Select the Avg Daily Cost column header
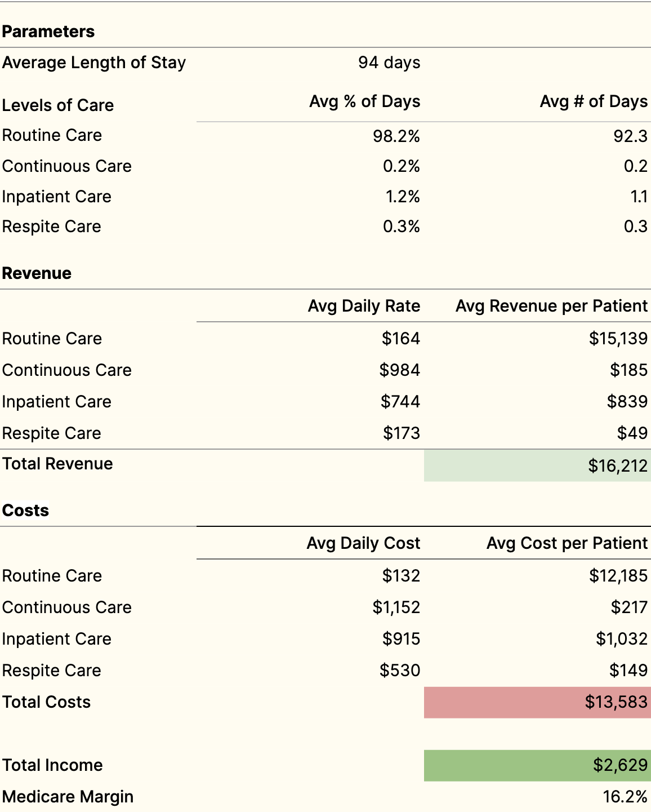This screenshot has width=651, height=812. (x=363, y=543)
